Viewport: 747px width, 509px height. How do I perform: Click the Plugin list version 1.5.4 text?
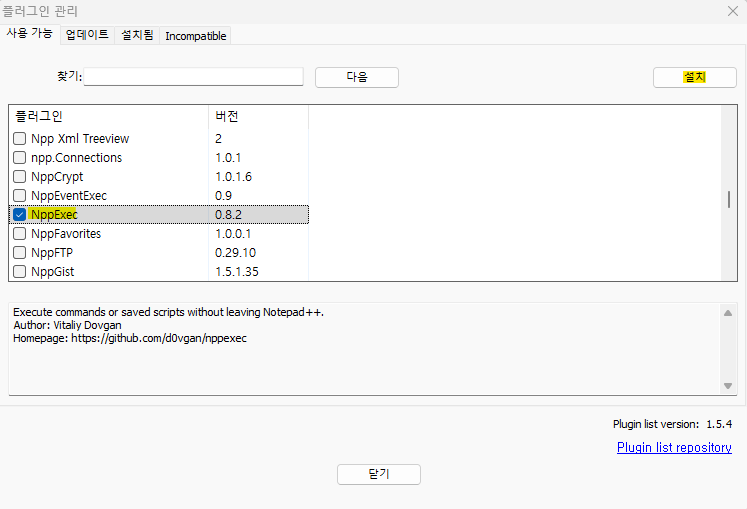pyautogui.click(x=673, y=424)
